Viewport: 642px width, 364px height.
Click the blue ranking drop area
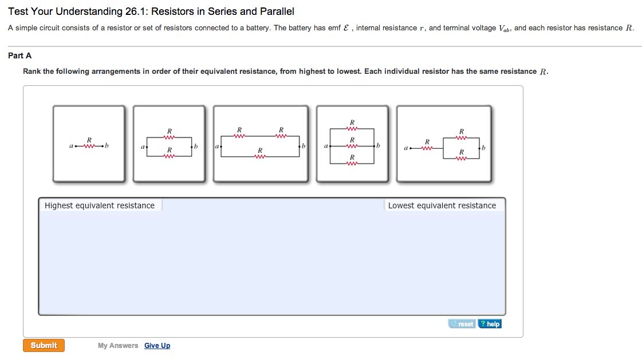pyautogui.click(x=272, y=256)
